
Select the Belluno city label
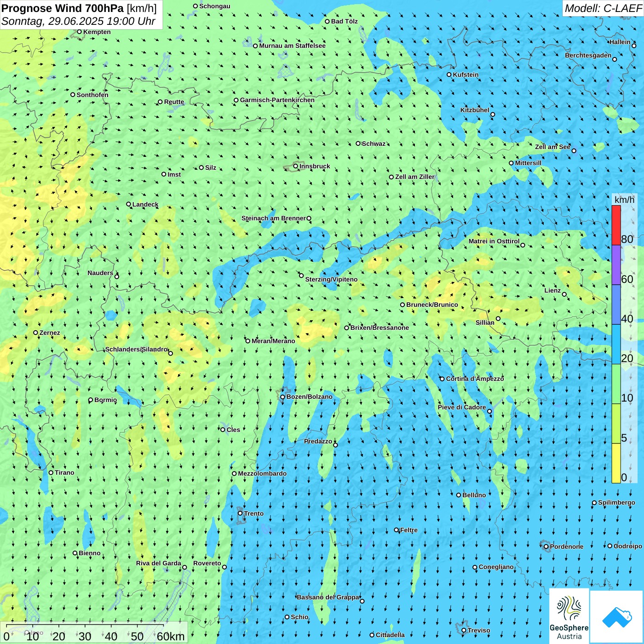coord(474,495)
